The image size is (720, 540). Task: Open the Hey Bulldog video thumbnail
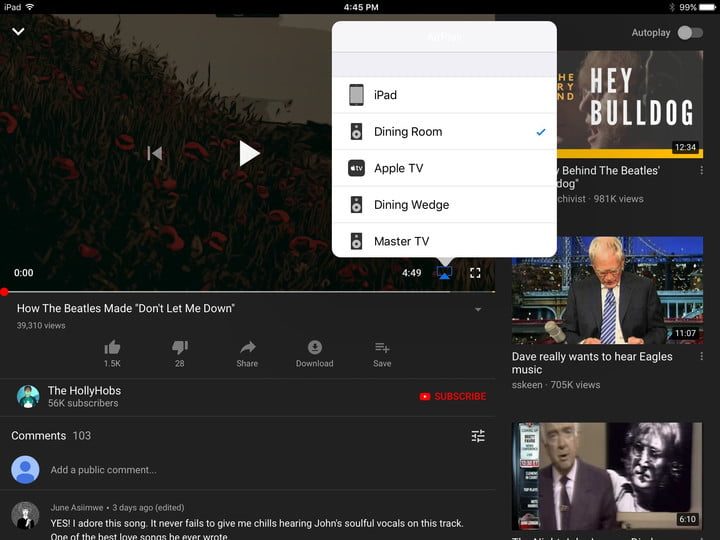click(630, 104)
